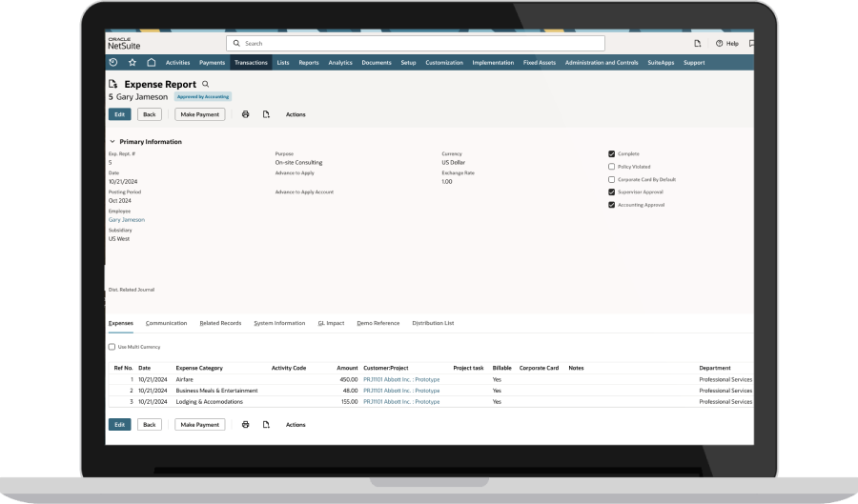Click the bottom print icon
Image resolution: width=858 pixels, height=504 pixels.
245,424
